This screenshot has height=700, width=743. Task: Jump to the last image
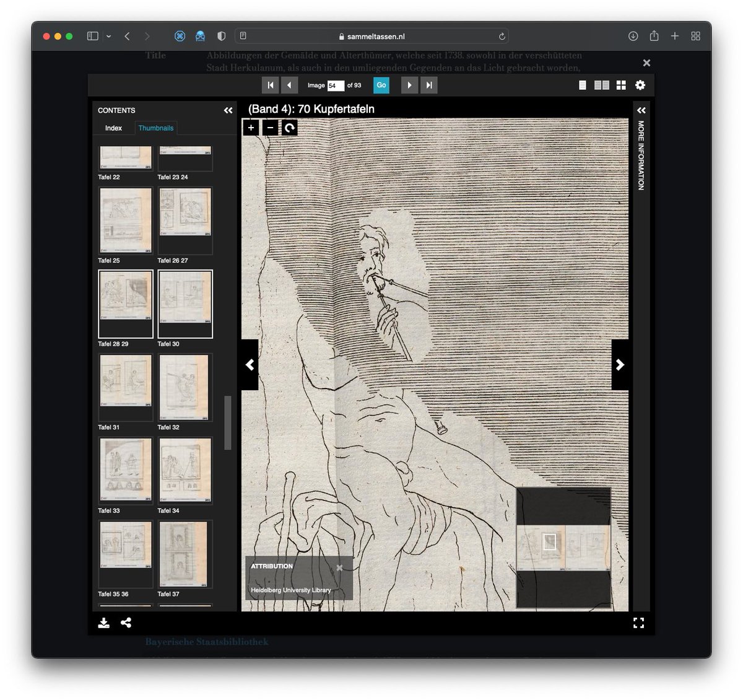click(429, 85)
